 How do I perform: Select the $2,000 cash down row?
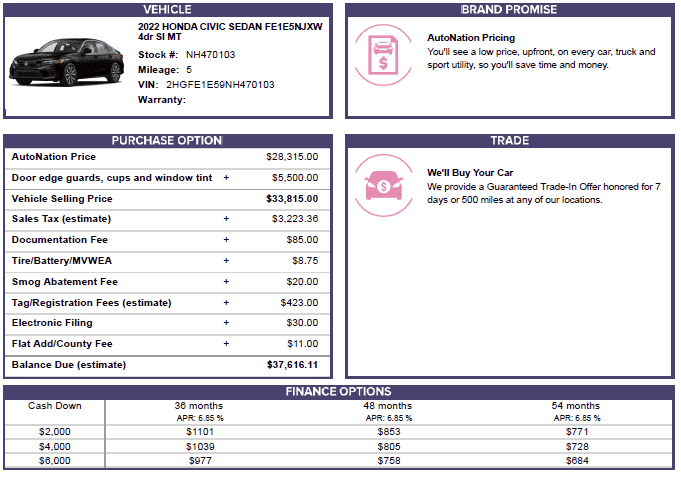pyautogui.click(x=55, y=432)
